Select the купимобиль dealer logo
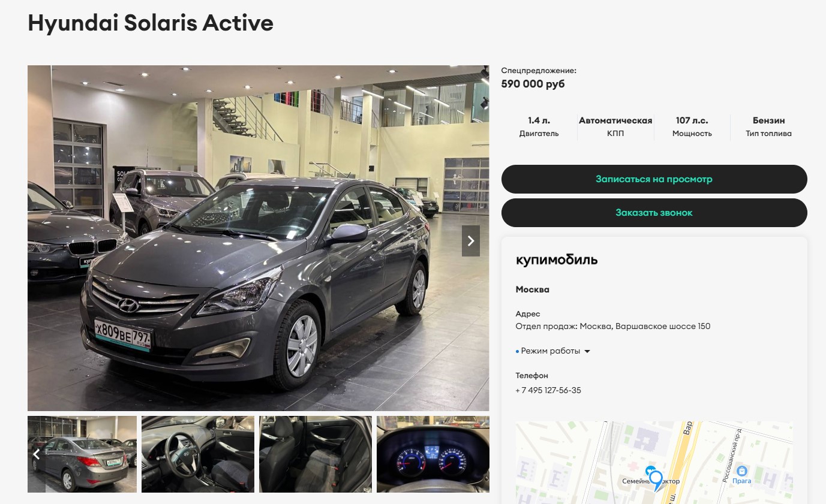 (x=557, y=260)
